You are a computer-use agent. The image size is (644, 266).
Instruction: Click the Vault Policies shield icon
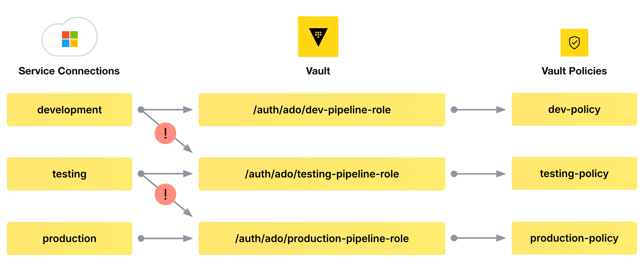coord(574,43)
